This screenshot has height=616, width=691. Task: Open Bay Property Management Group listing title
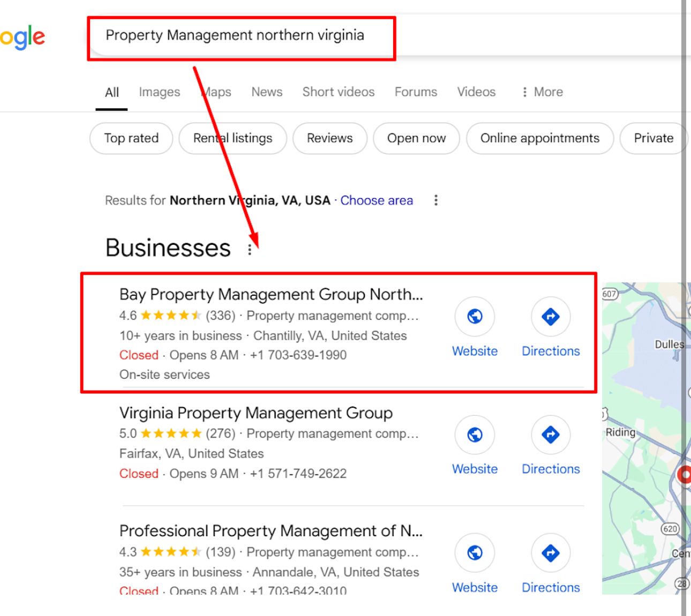click(x=271, y=295)
